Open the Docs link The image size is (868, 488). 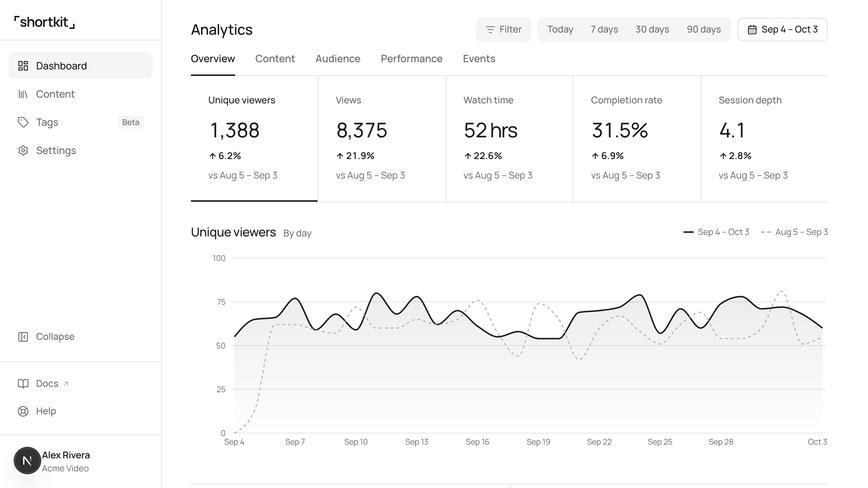click(x=81, y=384)
